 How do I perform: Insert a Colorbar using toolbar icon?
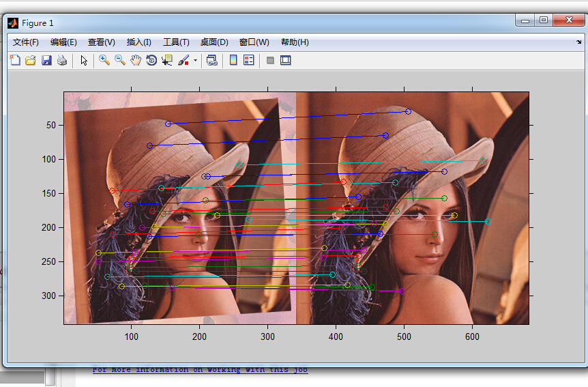(233, 60)
